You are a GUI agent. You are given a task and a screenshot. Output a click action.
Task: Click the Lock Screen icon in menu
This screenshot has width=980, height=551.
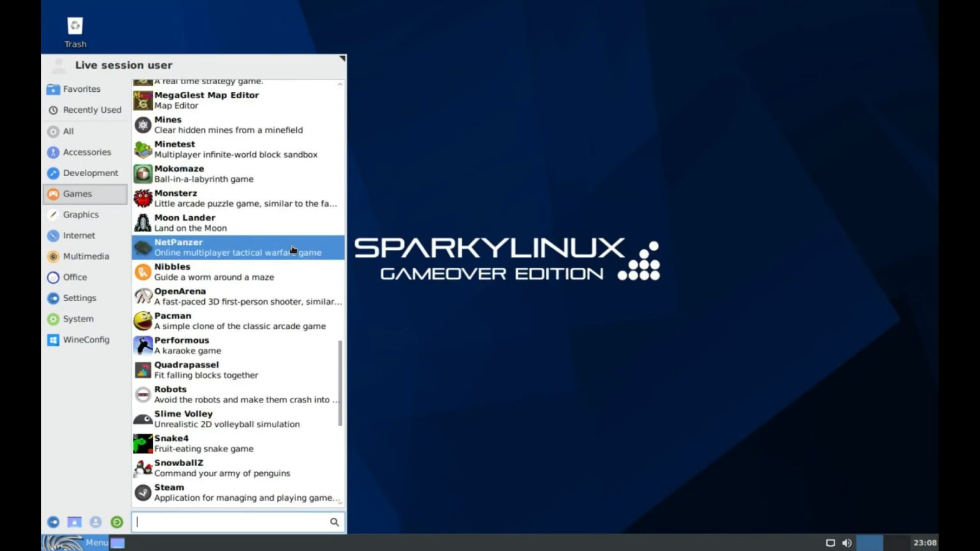coord(75,522)
